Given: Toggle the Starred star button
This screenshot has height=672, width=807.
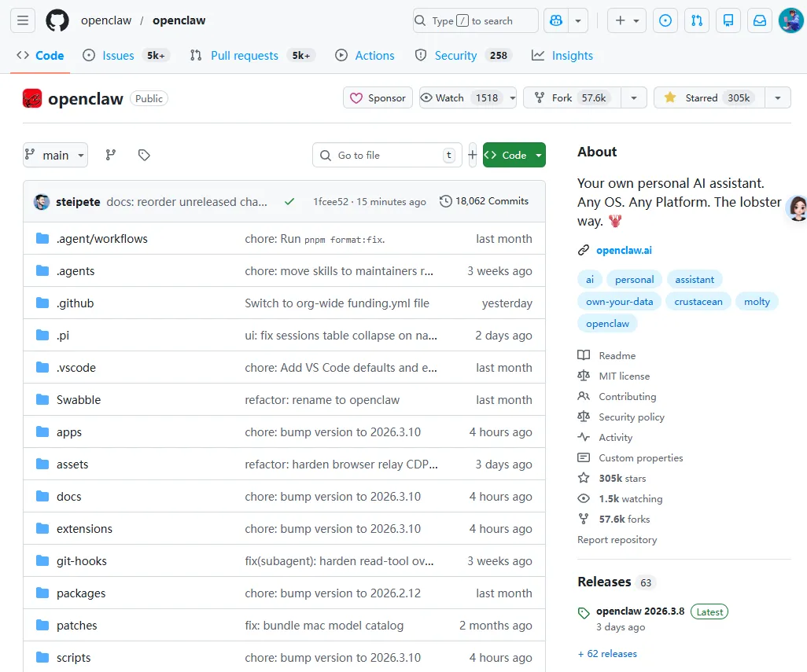Looking at the screenshot, I should (709, 97).
